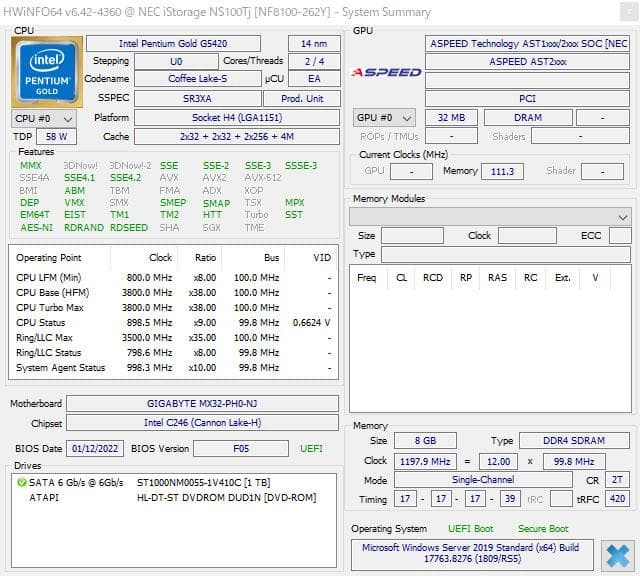Select the HL-DT-ST DVDROM DUD1N drive row
Viewport: 640px width, 576px height.
point(174,498)
